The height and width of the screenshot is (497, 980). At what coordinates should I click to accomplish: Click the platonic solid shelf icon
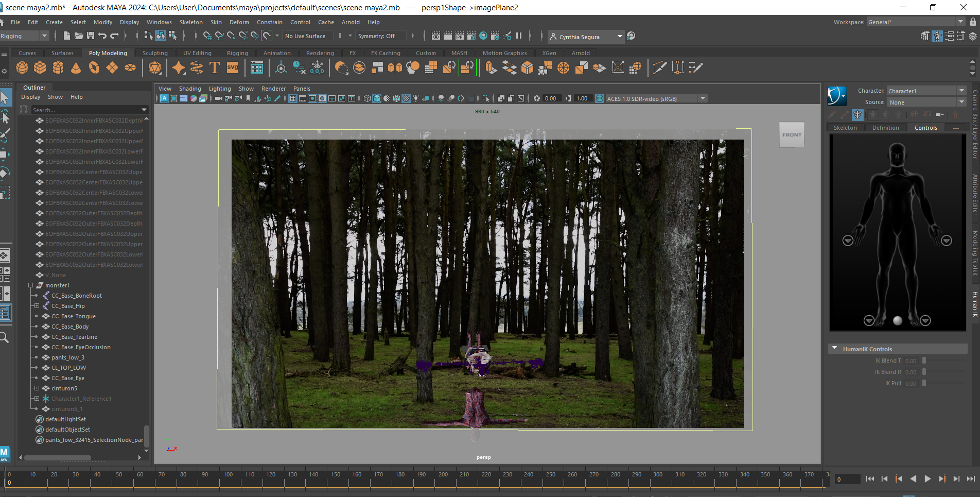point(154,67)
